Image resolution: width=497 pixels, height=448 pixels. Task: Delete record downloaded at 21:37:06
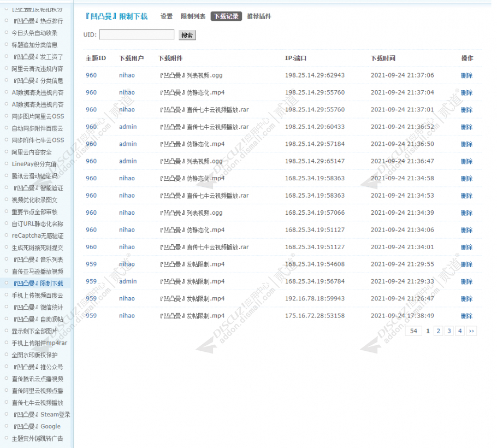[466, 75]
